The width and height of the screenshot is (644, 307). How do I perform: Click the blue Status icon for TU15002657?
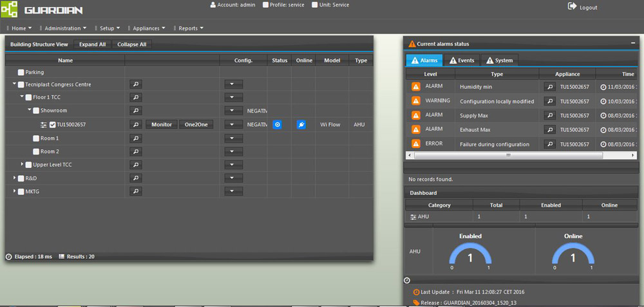(277, 124)
